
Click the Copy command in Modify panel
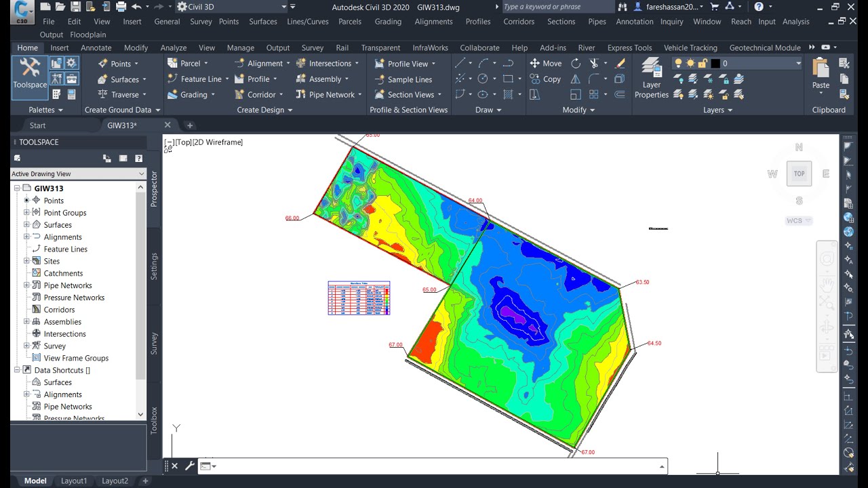545,79
